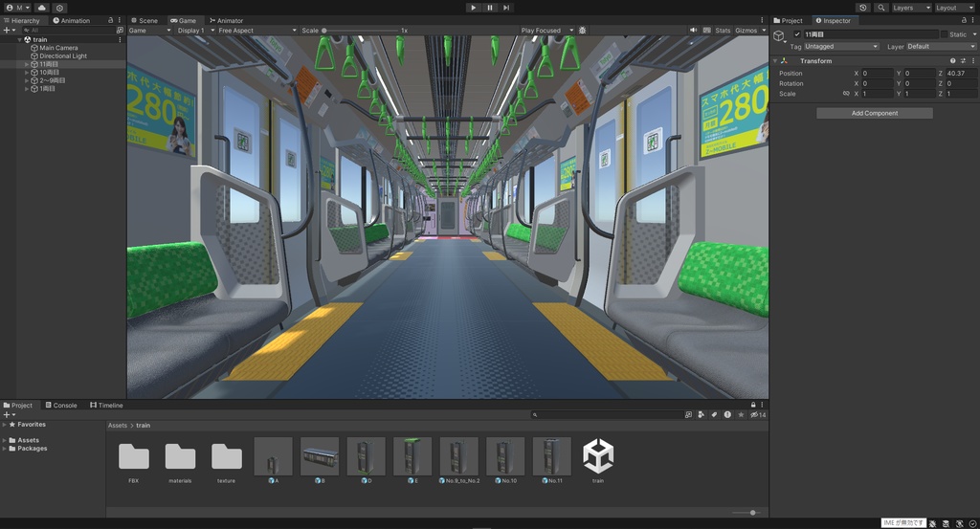Toggle Gizmos in Game view
This screenshot has height=529, width=980.
click(746, 30)
